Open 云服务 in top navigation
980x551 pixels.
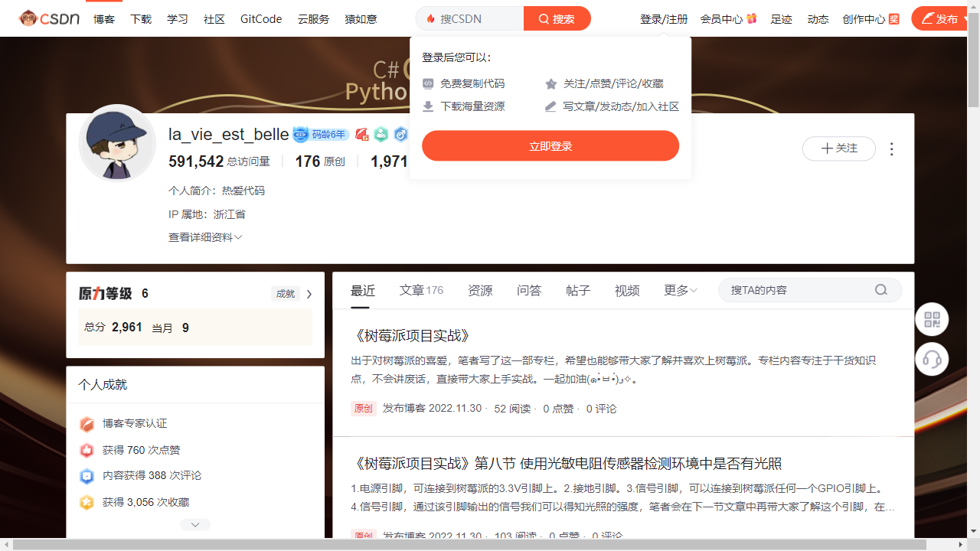314,19
